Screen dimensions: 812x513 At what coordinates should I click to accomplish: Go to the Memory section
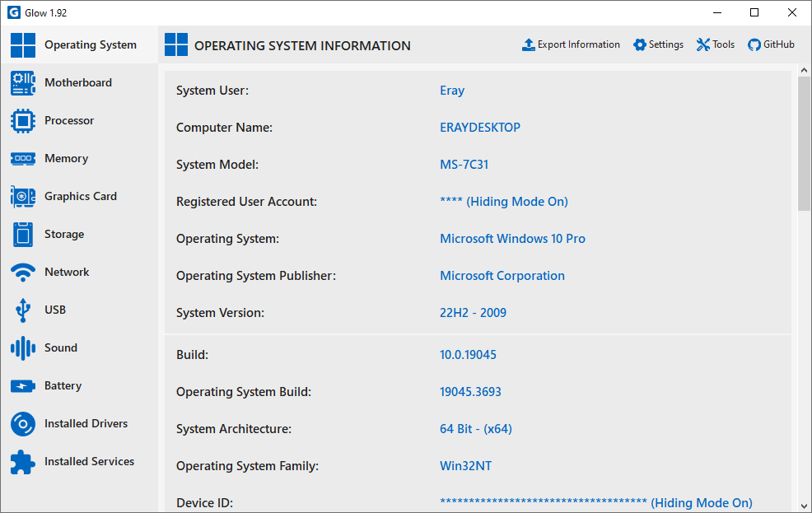point(79,158)
